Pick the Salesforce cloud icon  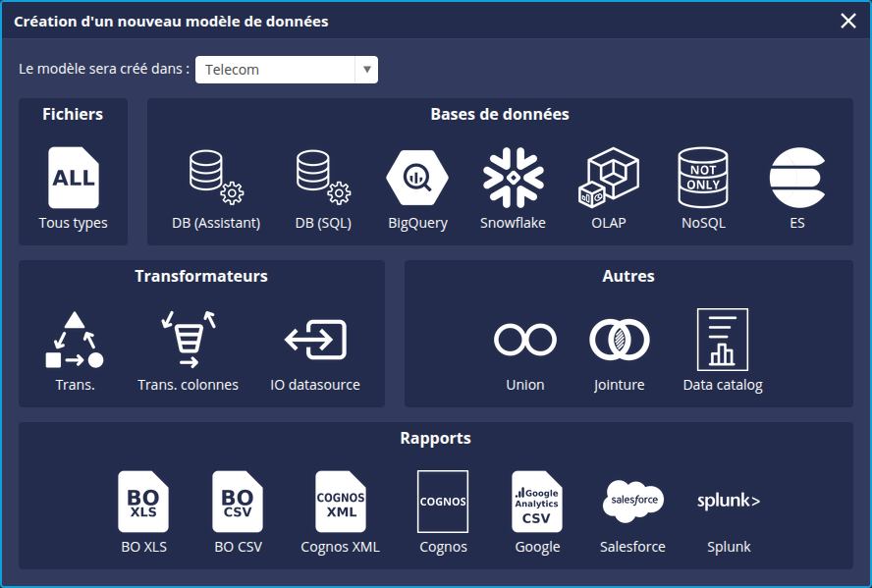[632, 502]
